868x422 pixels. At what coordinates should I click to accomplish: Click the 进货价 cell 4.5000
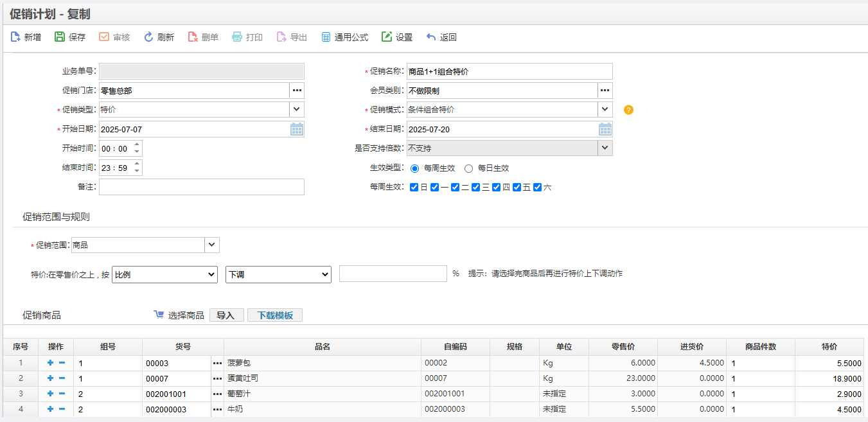692,364
